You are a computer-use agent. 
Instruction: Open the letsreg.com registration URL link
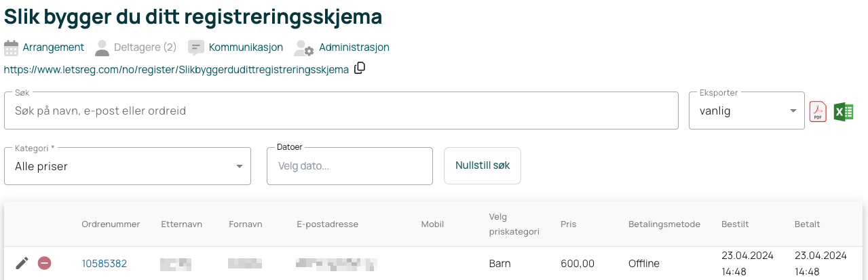[x=176, y=69]
